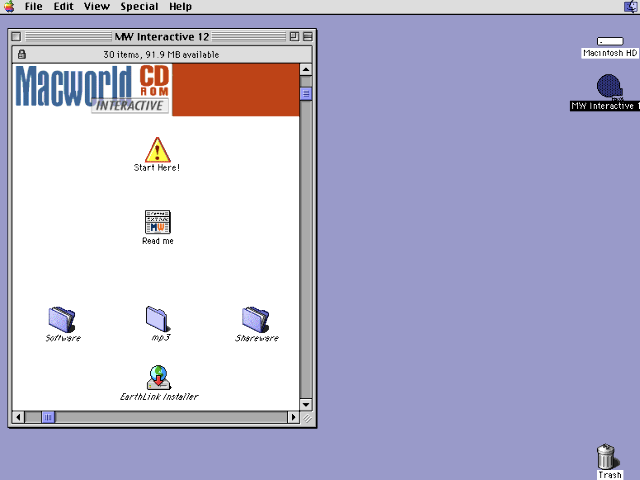Open the Edit menu
Screen dimensions: 640x480
click(64, 7)
